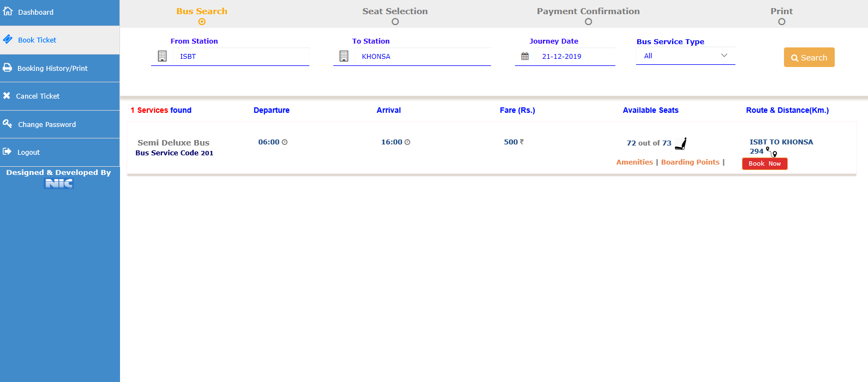This screenshot has width=868, height=382.
Task: Click the Book Ticket ticket icon
Action: point(8,39)
